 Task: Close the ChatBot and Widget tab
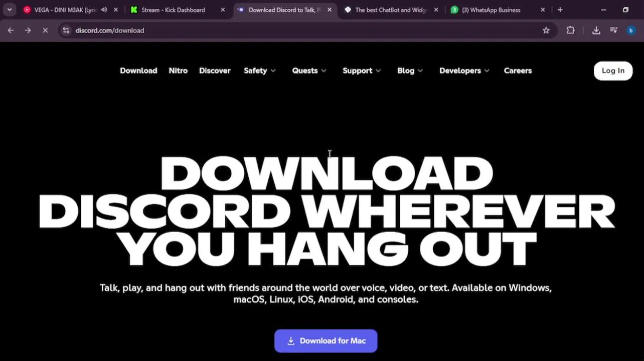pos(436,10)
